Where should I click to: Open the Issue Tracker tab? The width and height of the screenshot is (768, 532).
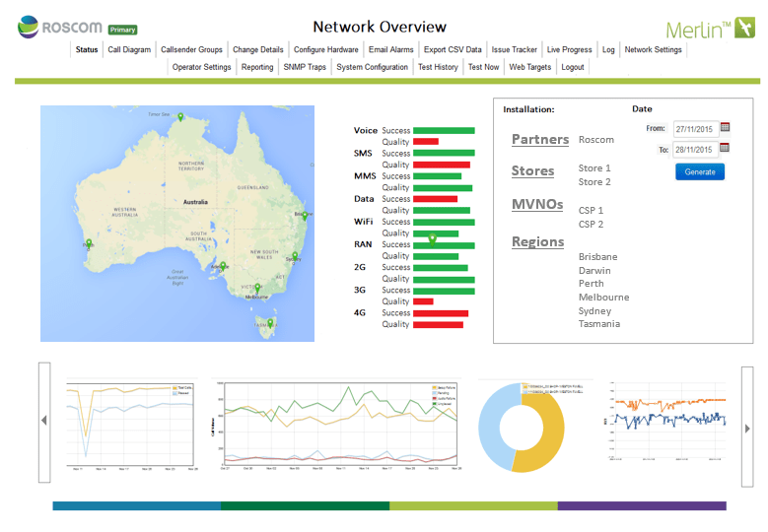coord(514,49)
